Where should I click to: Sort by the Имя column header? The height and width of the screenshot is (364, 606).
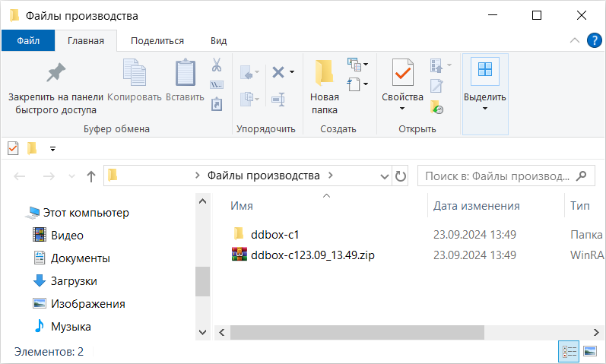242,206
